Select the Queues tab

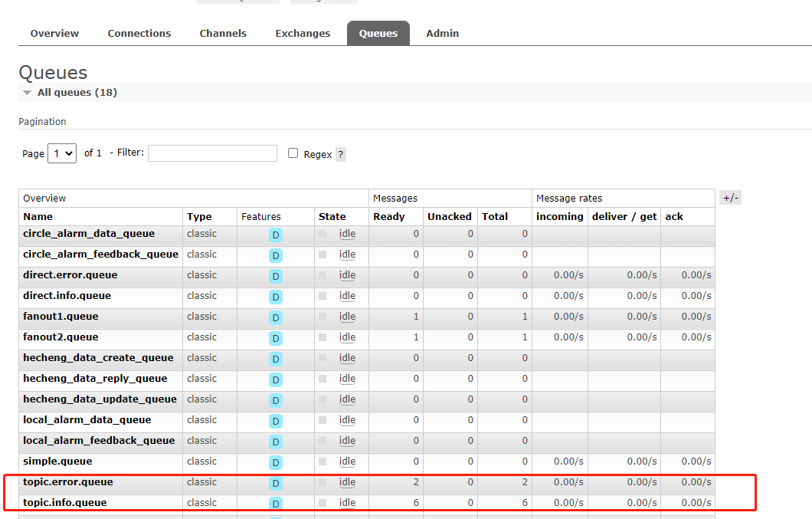pyautogui.click(x=378, y=33)
